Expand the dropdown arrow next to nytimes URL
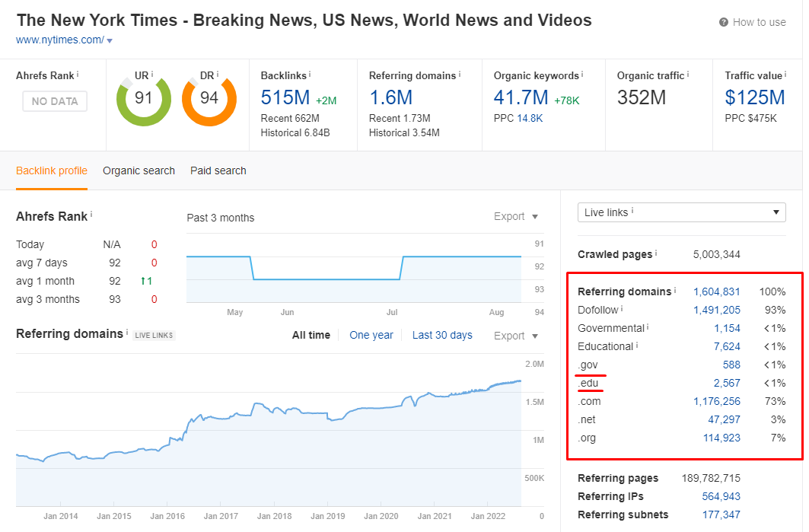809x532 pixels. (110, 40)
